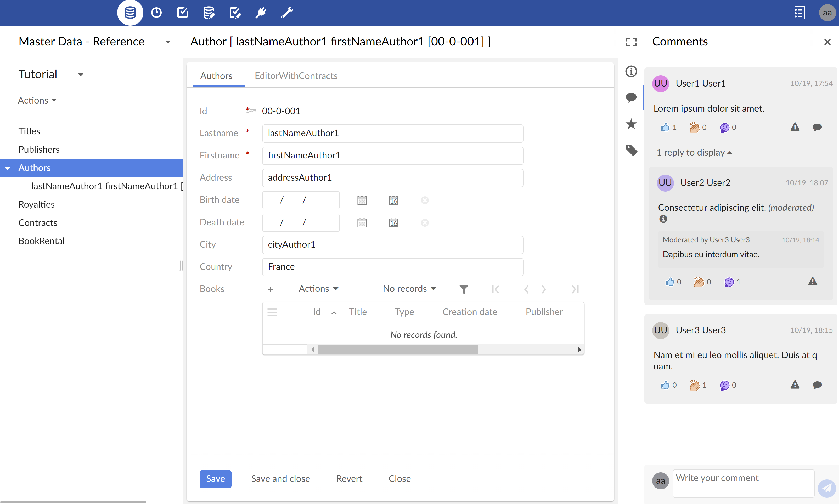This screenshot has width=839, height=504.
Task: Expand the Actions dropdown in Authors
Action: tap(318, 289)
